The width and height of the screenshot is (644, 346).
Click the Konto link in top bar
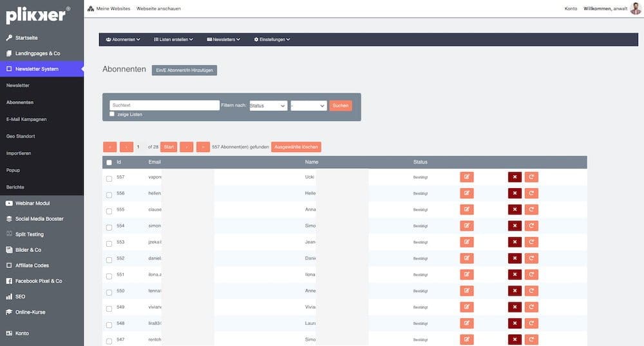571,8
